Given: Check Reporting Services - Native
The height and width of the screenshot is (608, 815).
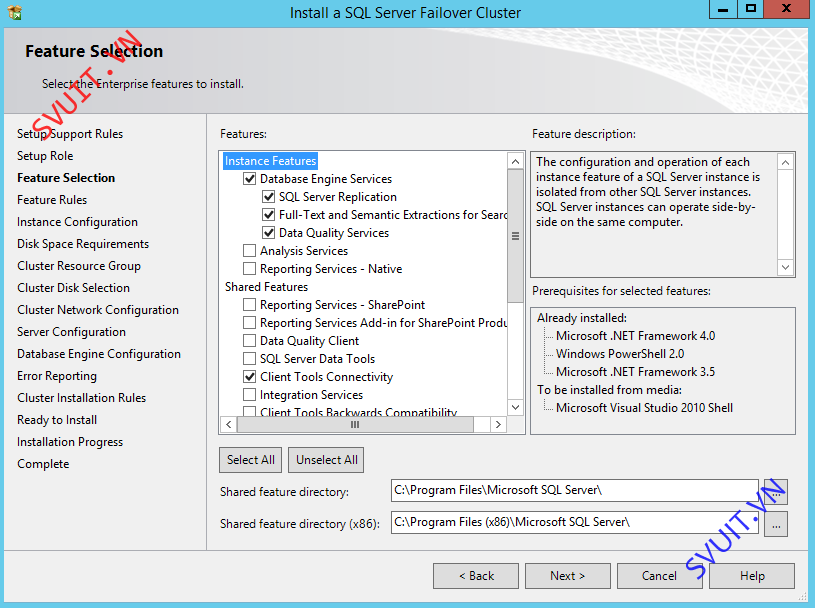Looking at the screenshot, I should click(x=249, y=269).
